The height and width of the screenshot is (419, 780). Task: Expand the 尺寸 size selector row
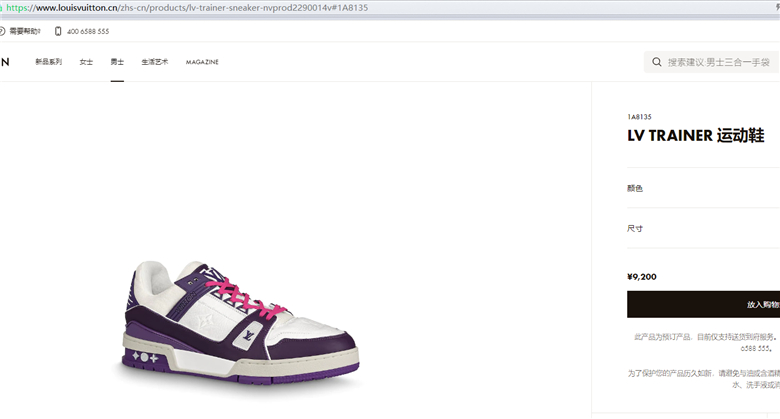(703, 228)
